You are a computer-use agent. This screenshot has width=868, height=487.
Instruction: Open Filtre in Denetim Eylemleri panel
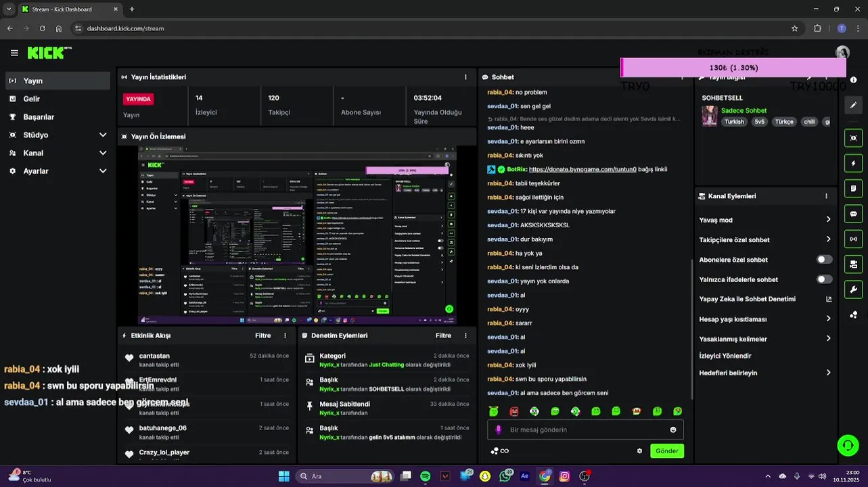pyautogui.click(x=443, y=335)
